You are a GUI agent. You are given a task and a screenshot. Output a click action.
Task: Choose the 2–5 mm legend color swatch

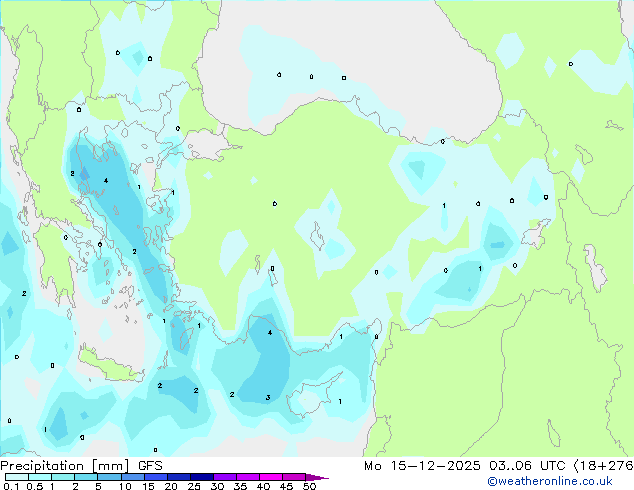(86, 477)
